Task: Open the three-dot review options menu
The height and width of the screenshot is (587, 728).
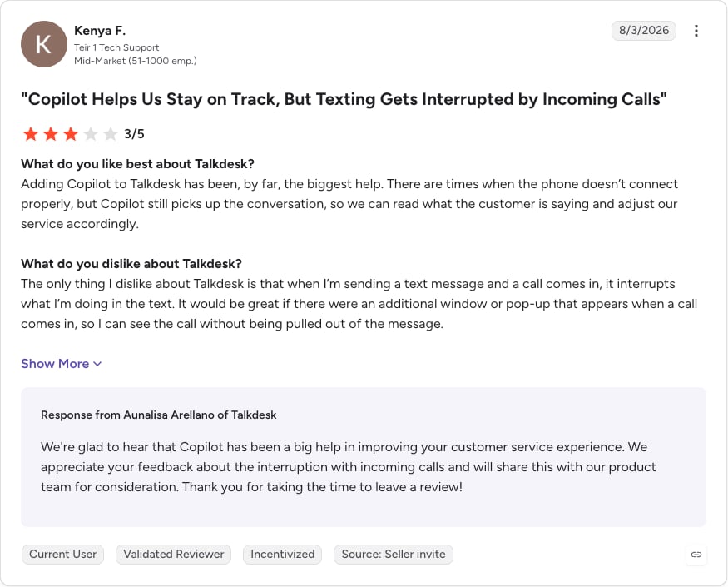Action: click(x=696, y=31)
